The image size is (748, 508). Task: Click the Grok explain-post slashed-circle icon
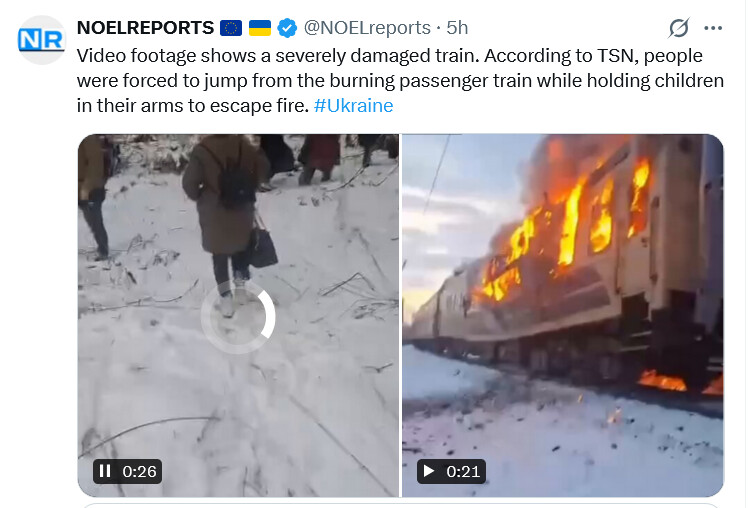(x=678, y=28)
